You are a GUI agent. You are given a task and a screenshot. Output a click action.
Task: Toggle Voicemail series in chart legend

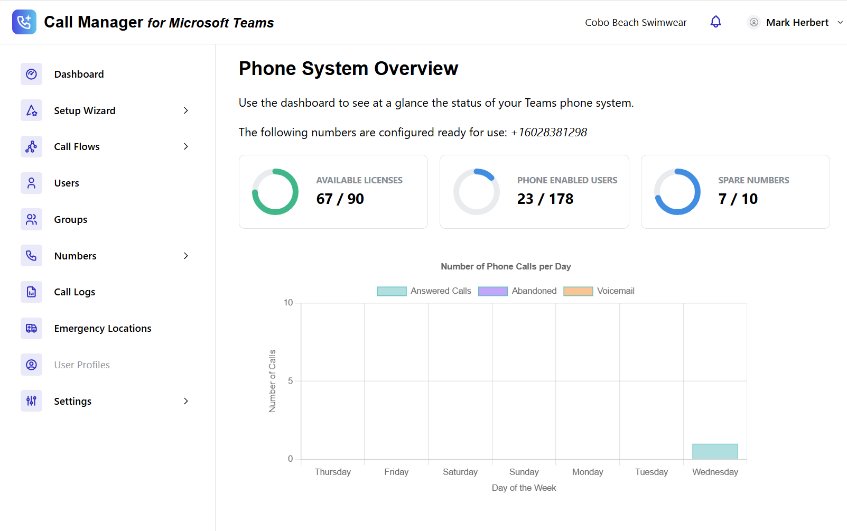[599, 291]
